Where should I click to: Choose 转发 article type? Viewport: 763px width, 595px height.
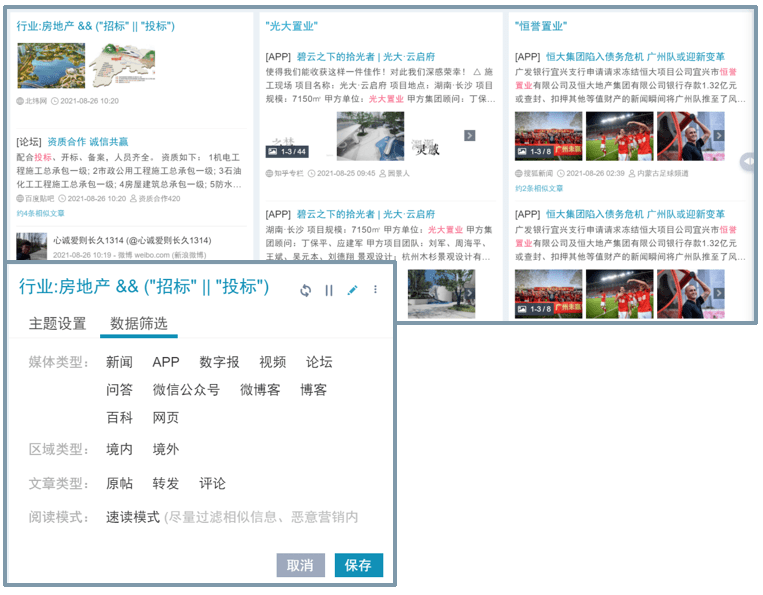pyautogui.click(x=166, y=483)
